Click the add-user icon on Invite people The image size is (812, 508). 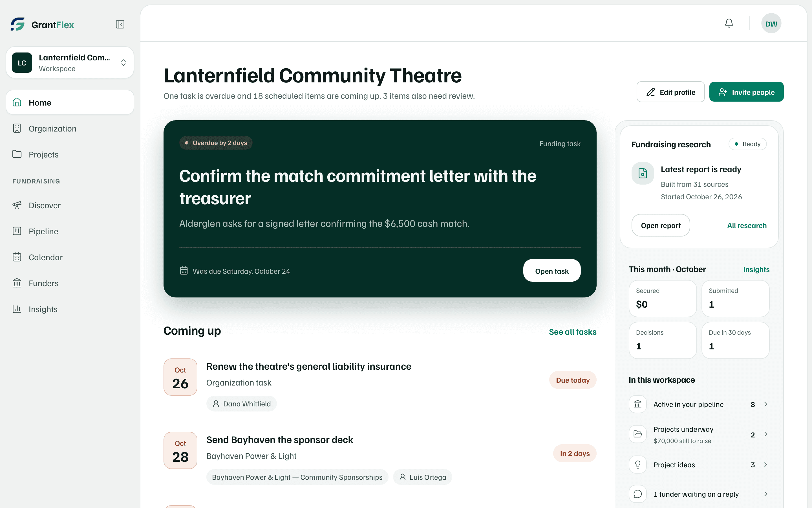click(723, 92)
